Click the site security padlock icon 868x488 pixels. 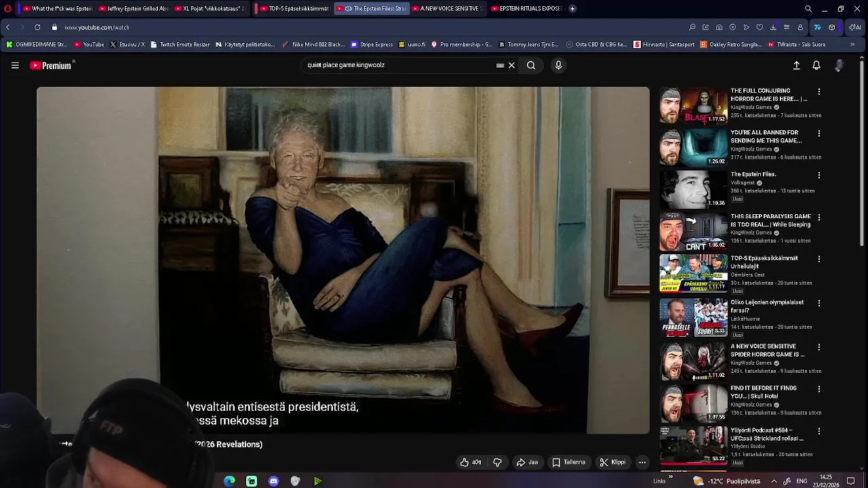pyautogui.click(x=54, y=27)
